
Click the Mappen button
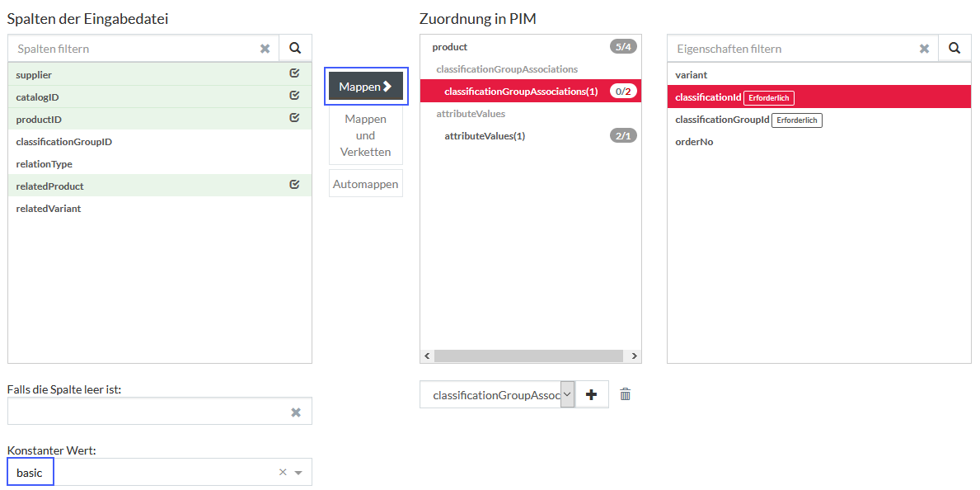pyautogui.click(x=366, y=87)
